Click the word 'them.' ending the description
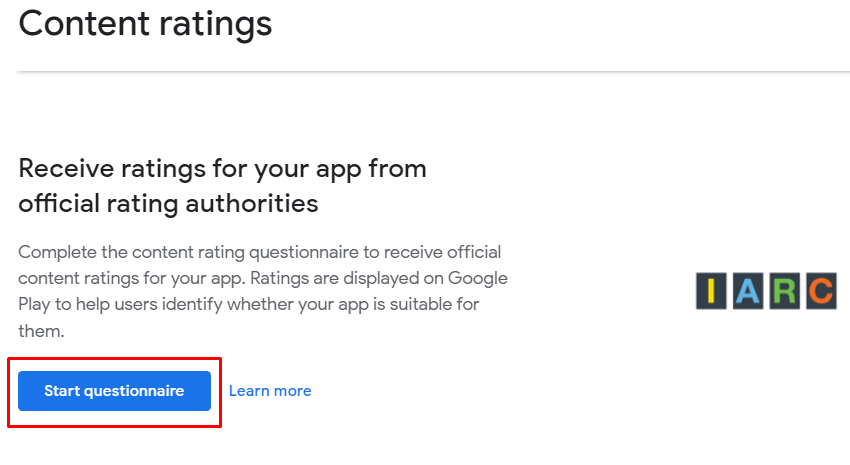Image resolution: width=850 pixels, height=465 pixels. [x=40, y=329]
